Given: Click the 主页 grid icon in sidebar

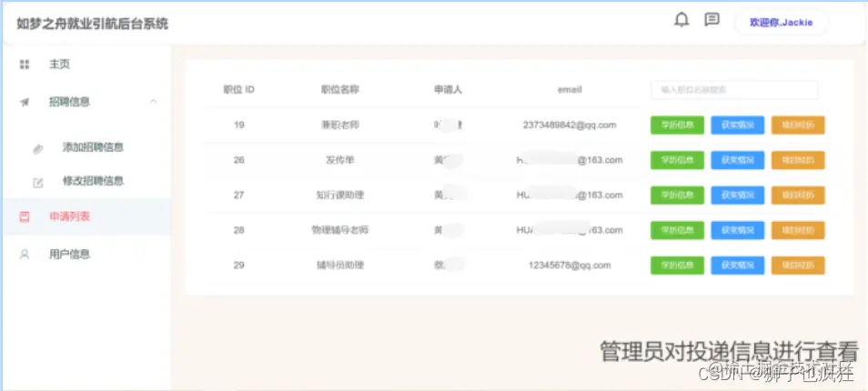Looking at the screenshot, I should point(25,65).
